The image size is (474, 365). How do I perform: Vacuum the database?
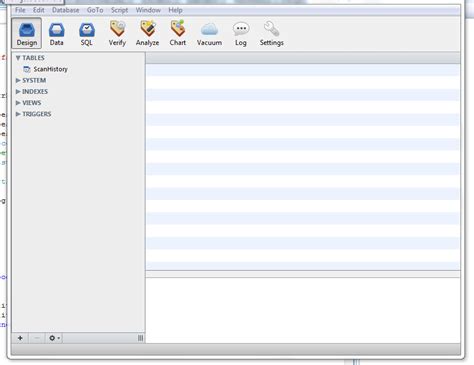(x=209, y=34)
